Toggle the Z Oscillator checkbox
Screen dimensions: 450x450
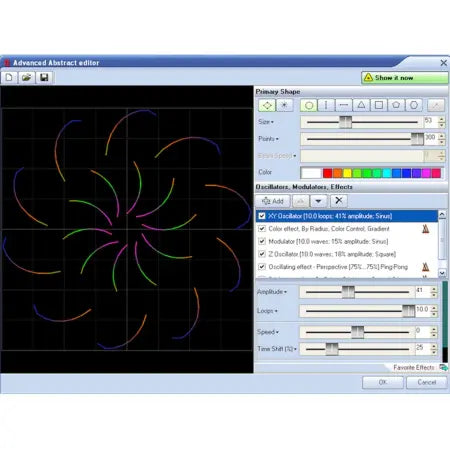pos(262,254)
